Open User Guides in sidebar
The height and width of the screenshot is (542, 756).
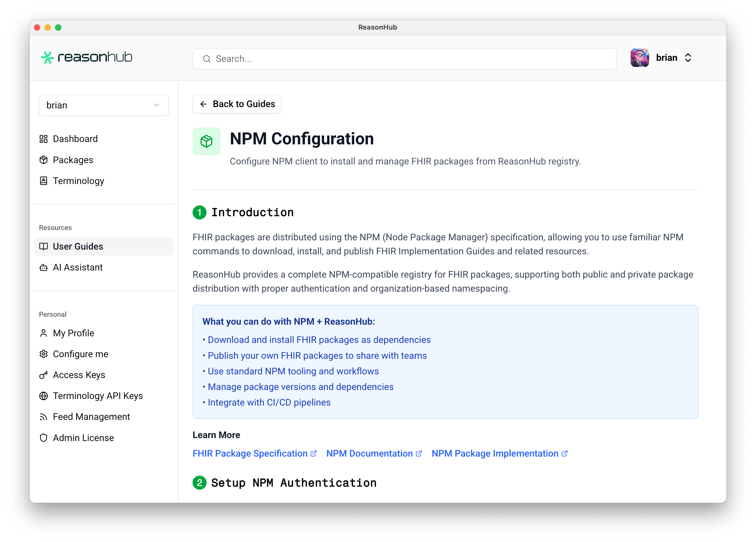coord(78,246)
